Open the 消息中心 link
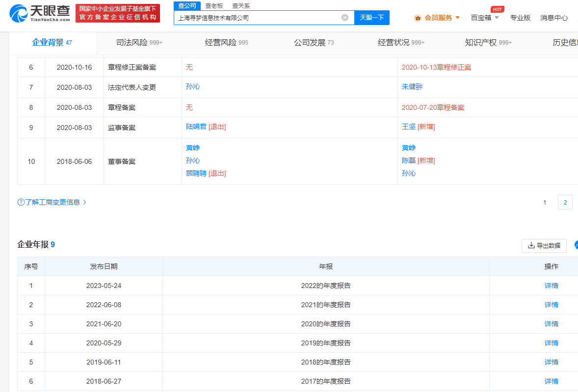Screen dimensions: 578x392 (554, 18)
